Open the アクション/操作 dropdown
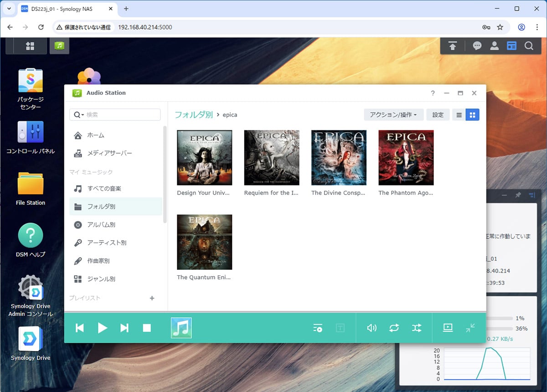 tap(393, 115)
